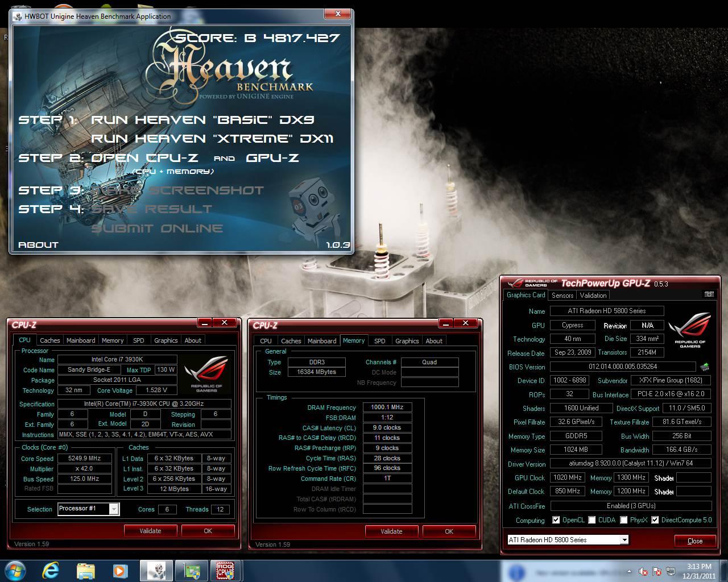Click the DRAM Frequency value 1000.1 MHz
Screen dimensions: 728x582
(387, 408)
